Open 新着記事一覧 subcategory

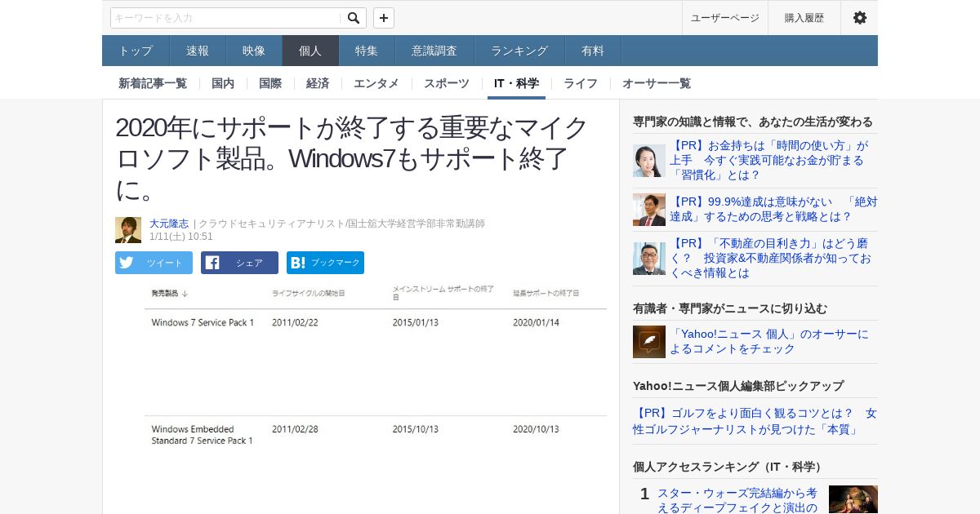153,83
